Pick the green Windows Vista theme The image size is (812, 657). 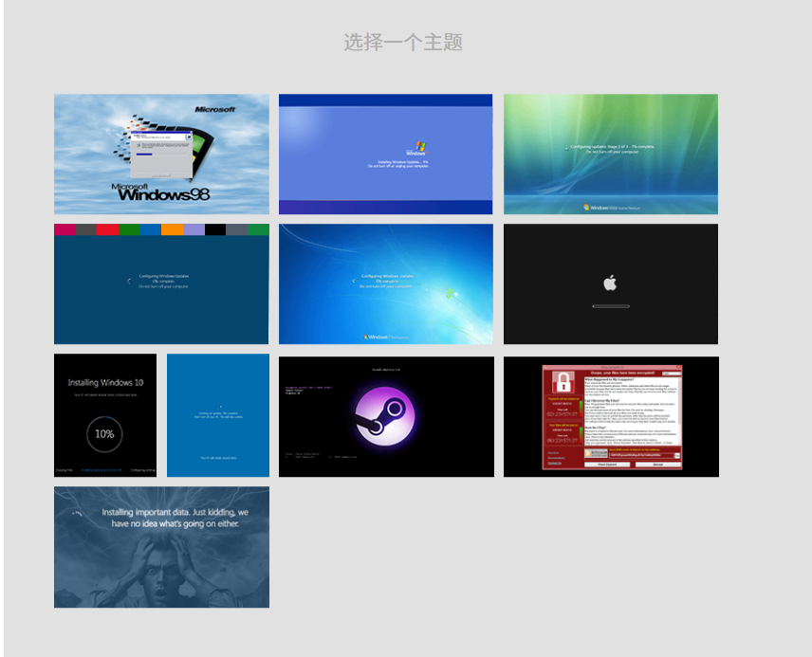pos(611,154)
